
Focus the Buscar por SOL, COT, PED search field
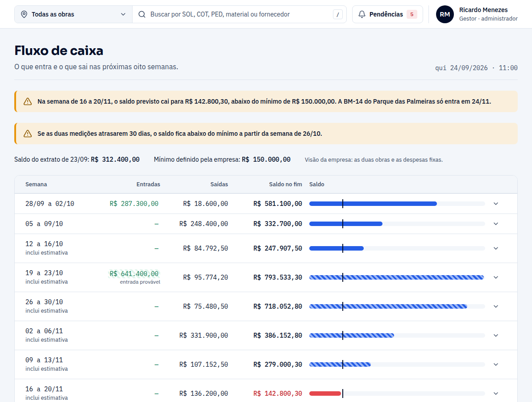pyautogui.click(x=239, y=14)
